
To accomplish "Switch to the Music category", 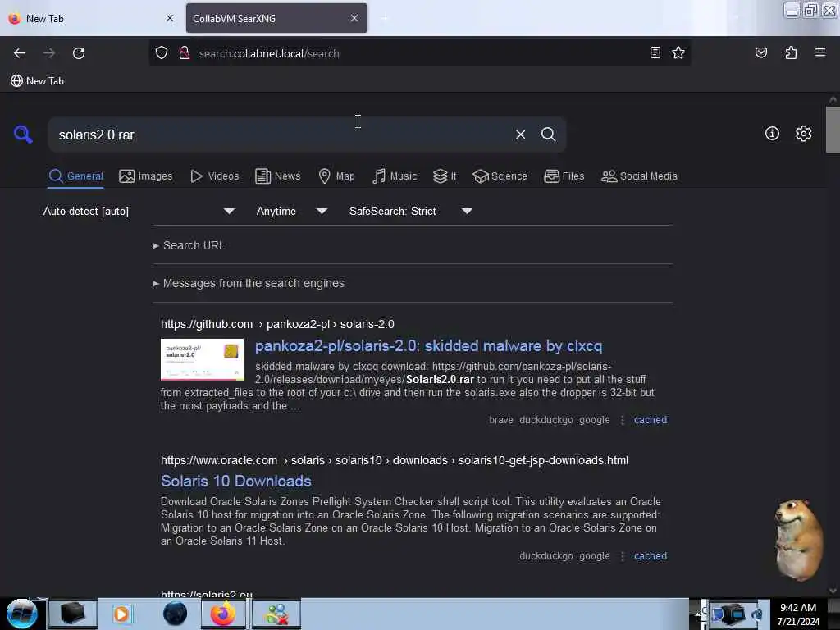I will [395, 176].
